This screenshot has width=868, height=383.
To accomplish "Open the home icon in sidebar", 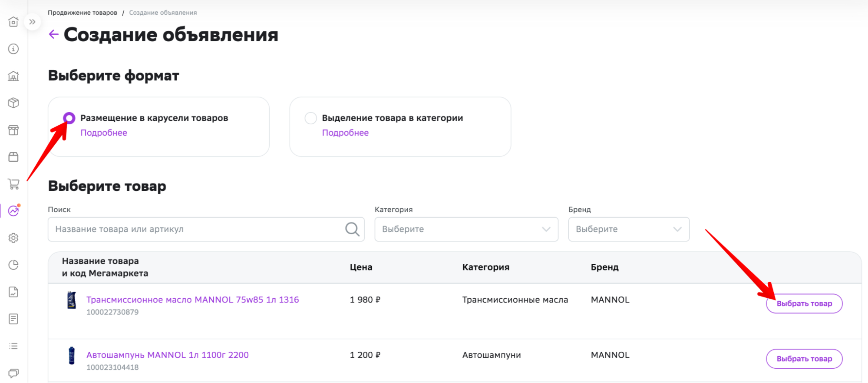I will pyautogui.click(x=13, y=22).
